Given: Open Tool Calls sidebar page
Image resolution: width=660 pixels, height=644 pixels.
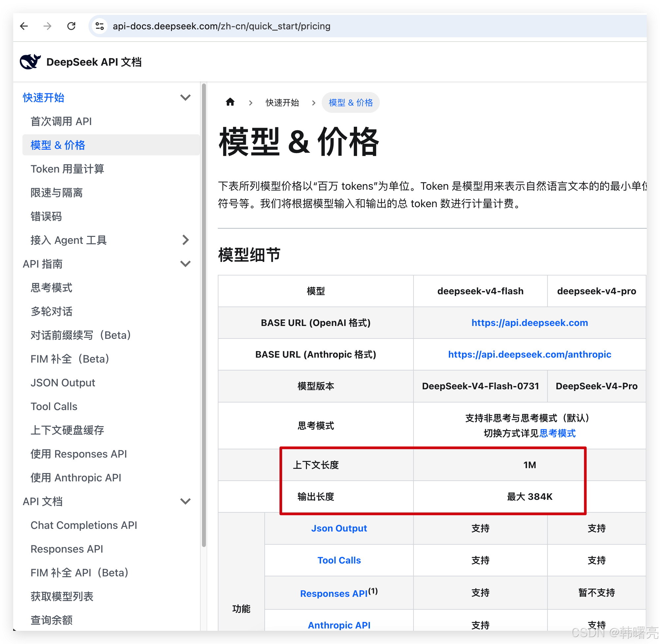Looking at the screenshot, I should [54, 406].
